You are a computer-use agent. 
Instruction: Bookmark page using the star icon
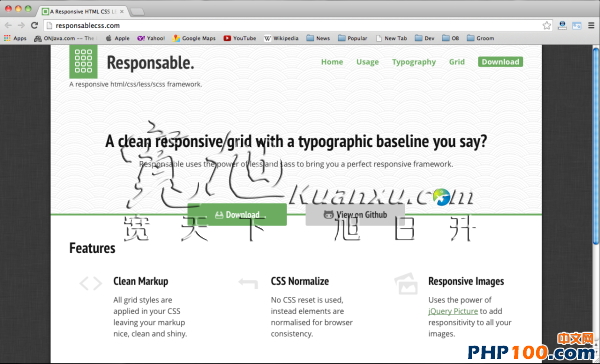click(x=546, y=26)
